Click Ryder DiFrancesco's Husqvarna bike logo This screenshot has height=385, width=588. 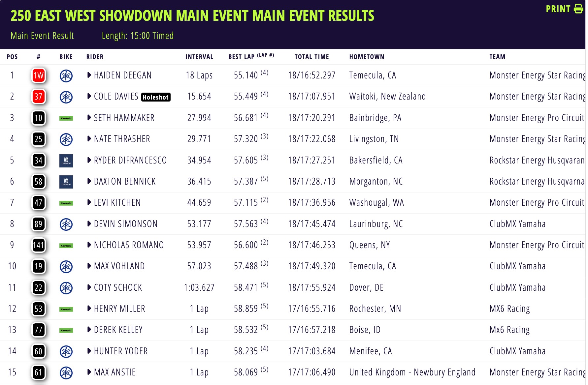[x=66, y=161]
